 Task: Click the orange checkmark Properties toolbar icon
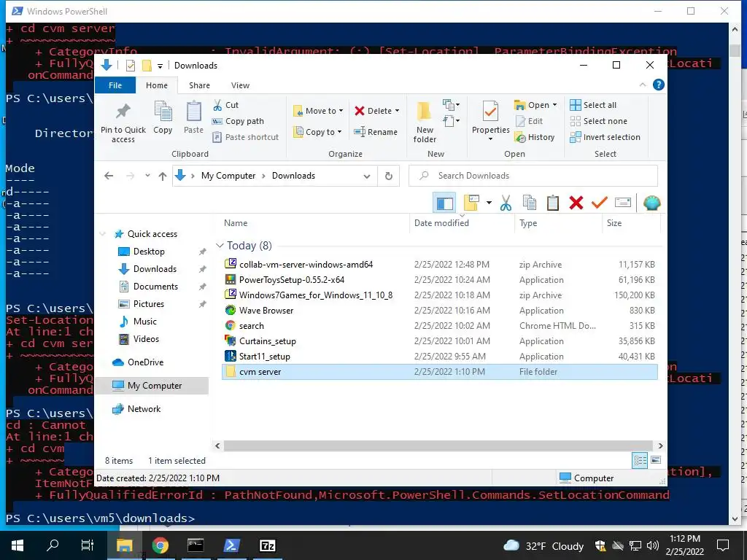point(600,203)
